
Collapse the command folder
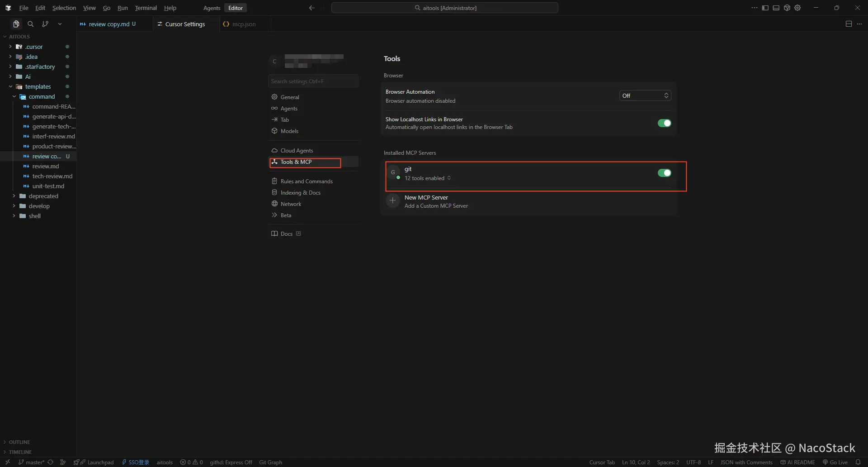(41, 96)
